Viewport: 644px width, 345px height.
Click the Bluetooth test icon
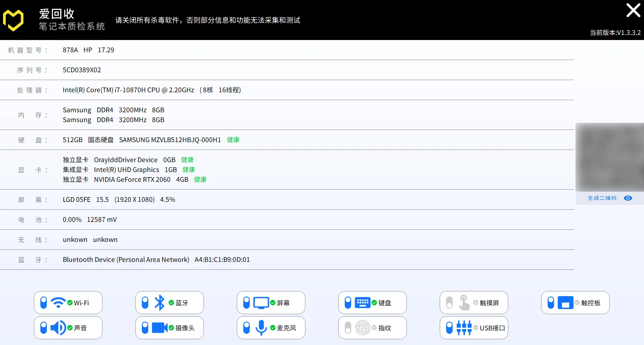160,302
